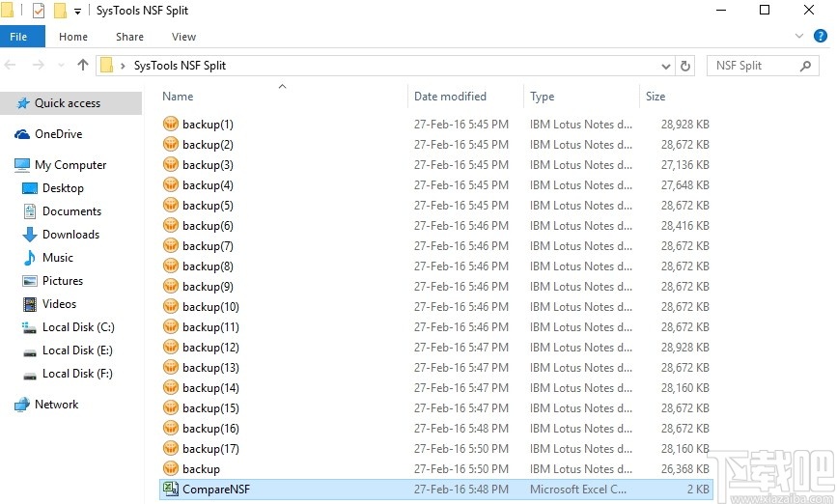Viewport: 837px width, 504px height.
Task: Select the file name backup(17)
Action: 210,449
